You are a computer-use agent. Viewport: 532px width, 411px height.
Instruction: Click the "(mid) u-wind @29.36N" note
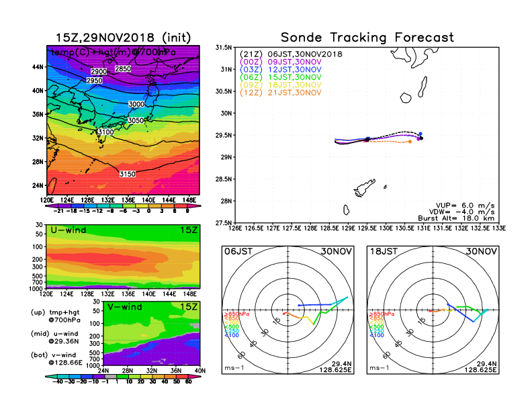point(55,337)
